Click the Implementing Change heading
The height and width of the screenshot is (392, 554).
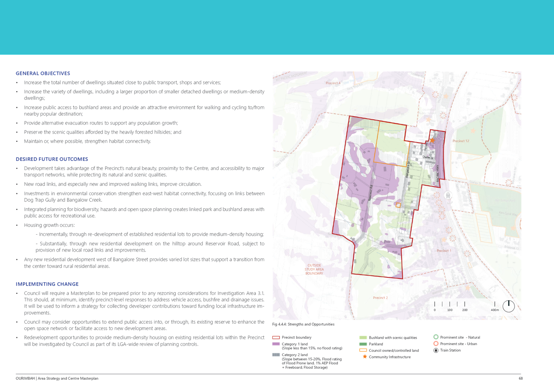tap(47, 284)
